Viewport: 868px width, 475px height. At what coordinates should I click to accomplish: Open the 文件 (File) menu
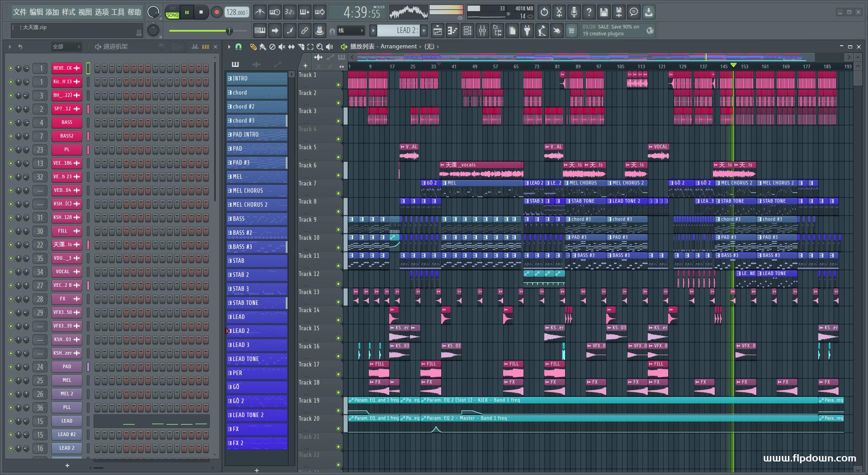click(x=19, y=12)
